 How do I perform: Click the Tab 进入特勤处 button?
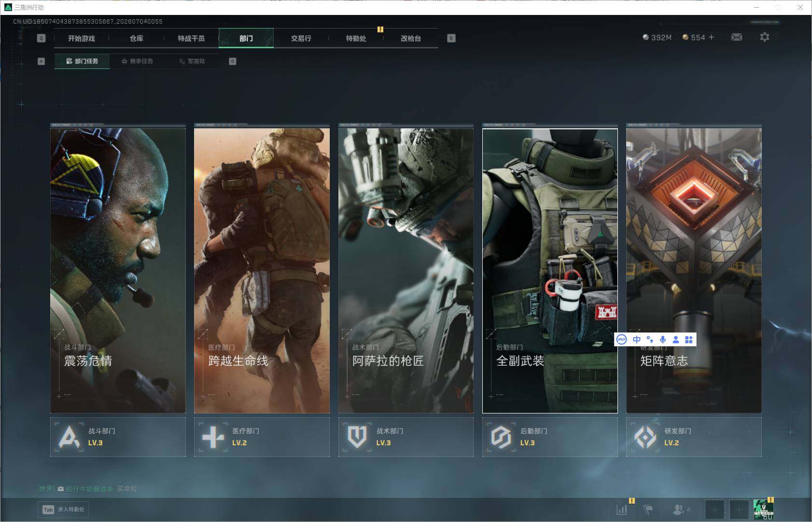pos(64,509)
